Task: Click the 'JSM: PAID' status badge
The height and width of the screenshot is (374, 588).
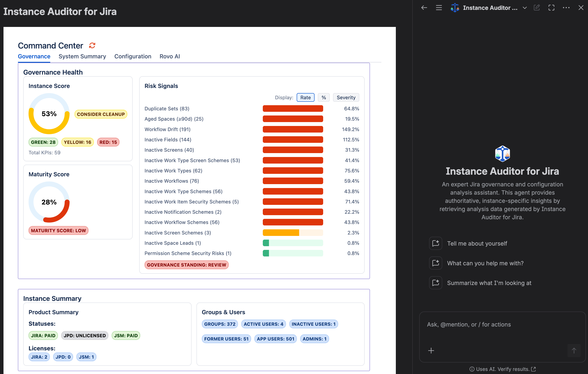Action: coord(126,336)
